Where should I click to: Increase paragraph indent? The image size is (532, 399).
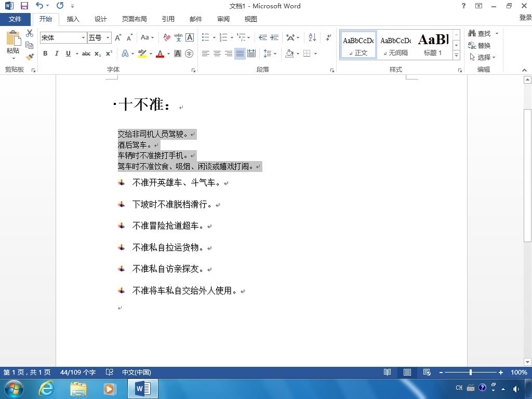coord(274,37)
